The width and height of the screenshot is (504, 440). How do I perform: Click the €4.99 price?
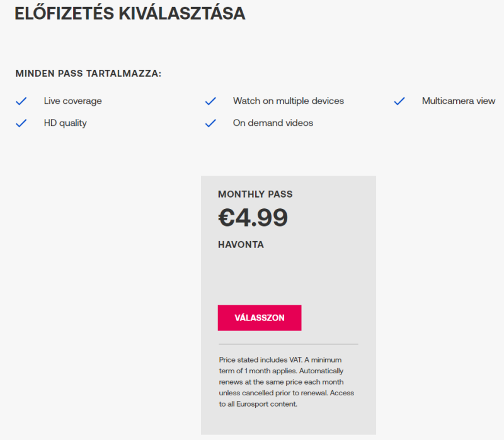pos(253,218)
